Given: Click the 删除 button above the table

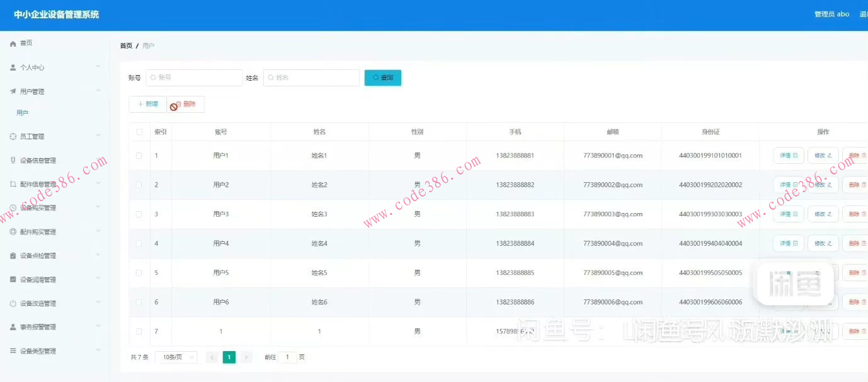Looking at the screenshot, I should click(186, 104).
